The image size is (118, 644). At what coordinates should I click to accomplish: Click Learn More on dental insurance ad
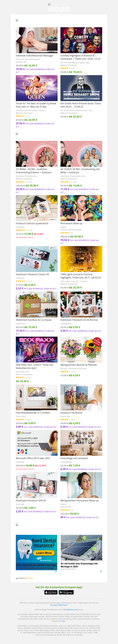point(44,553)
